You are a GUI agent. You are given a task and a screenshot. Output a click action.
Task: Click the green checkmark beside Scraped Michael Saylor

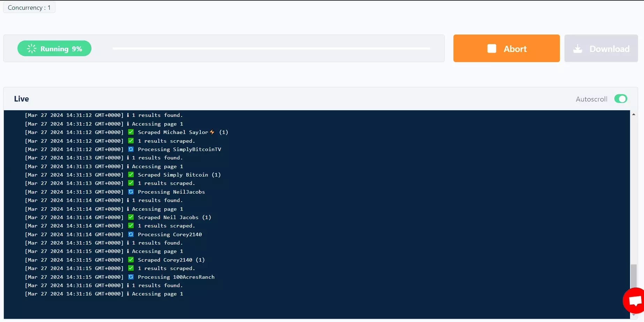tap(131, 132)
